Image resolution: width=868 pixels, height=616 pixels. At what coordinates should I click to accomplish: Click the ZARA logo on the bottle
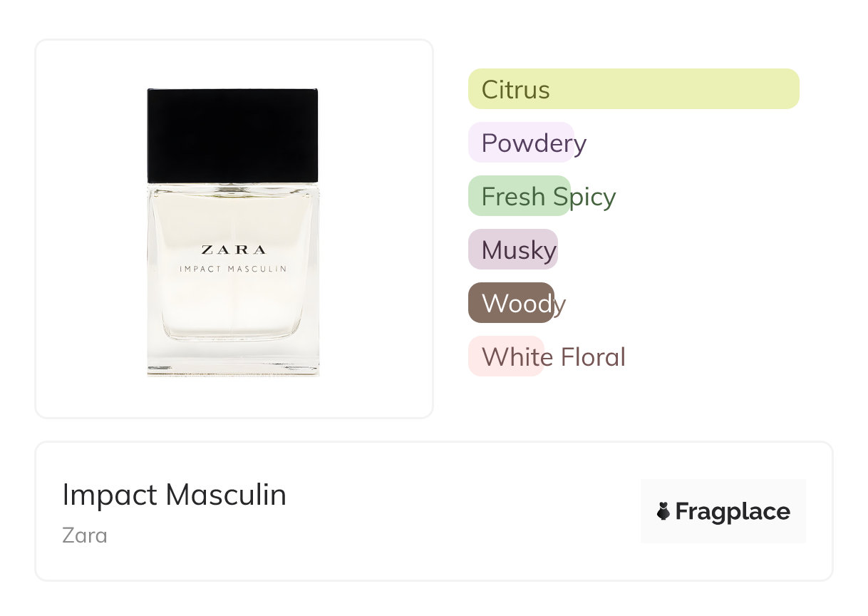tap(233, 250)
